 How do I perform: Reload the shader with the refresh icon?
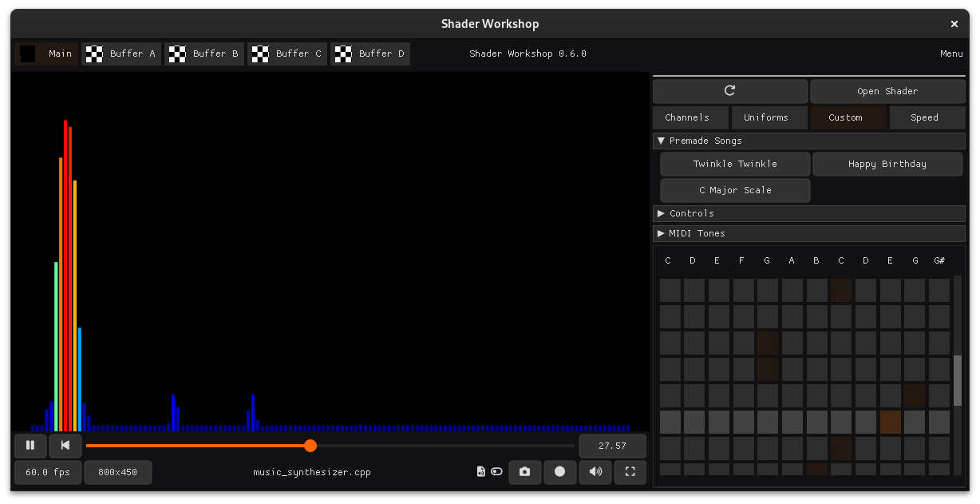[x=729, y=91]
